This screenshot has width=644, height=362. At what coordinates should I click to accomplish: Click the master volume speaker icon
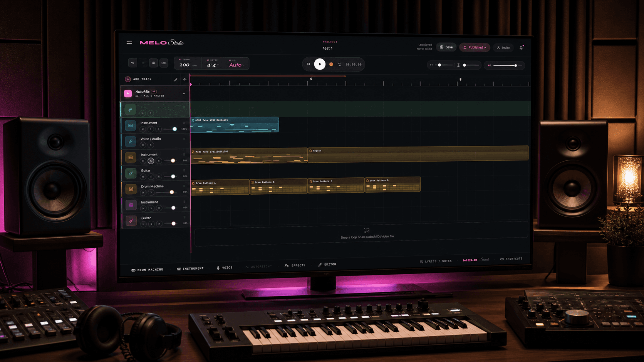[489, 65]
